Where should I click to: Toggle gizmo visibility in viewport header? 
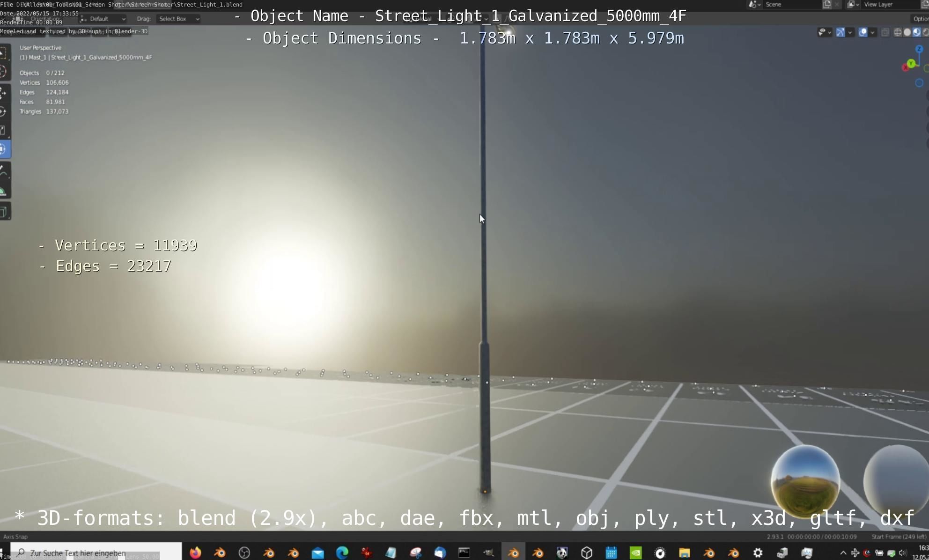[841, 32]
